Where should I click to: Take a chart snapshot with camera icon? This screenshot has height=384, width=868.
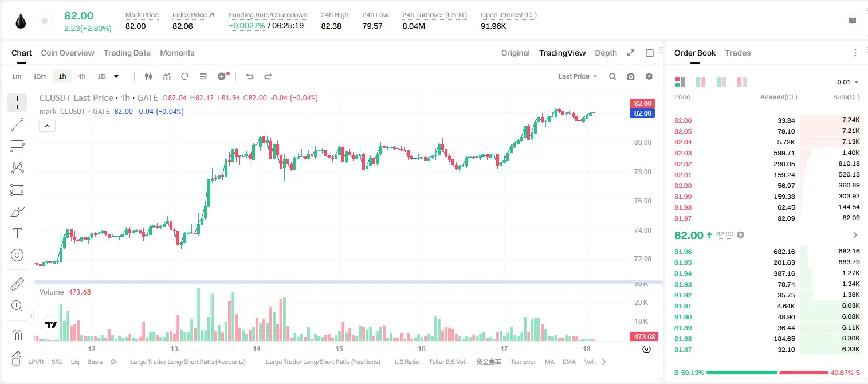631,76
